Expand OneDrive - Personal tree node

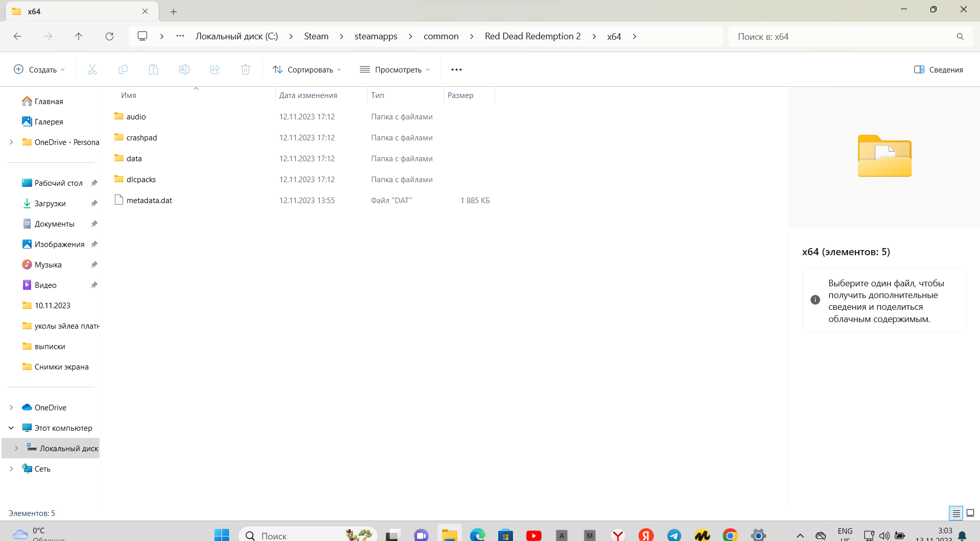point(11,142)
